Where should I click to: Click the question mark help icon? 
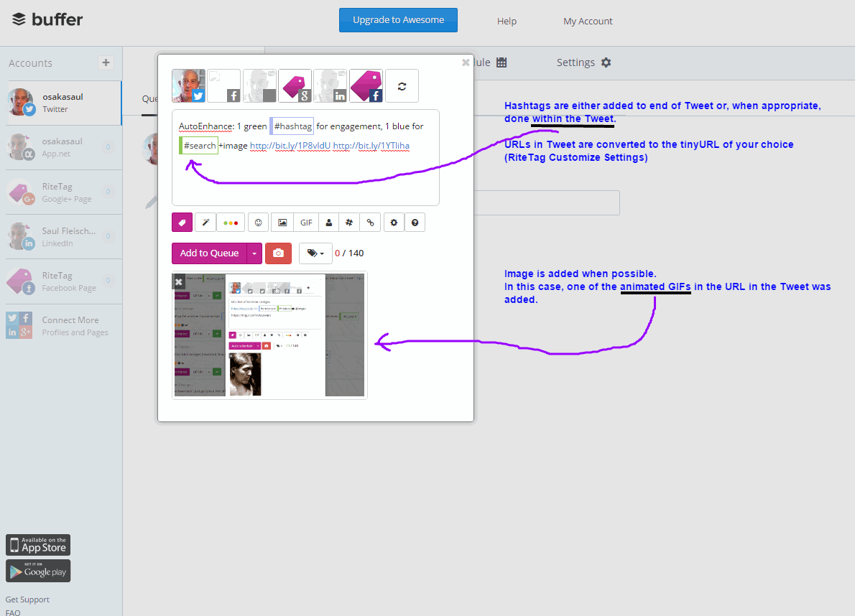click(415, 223)
